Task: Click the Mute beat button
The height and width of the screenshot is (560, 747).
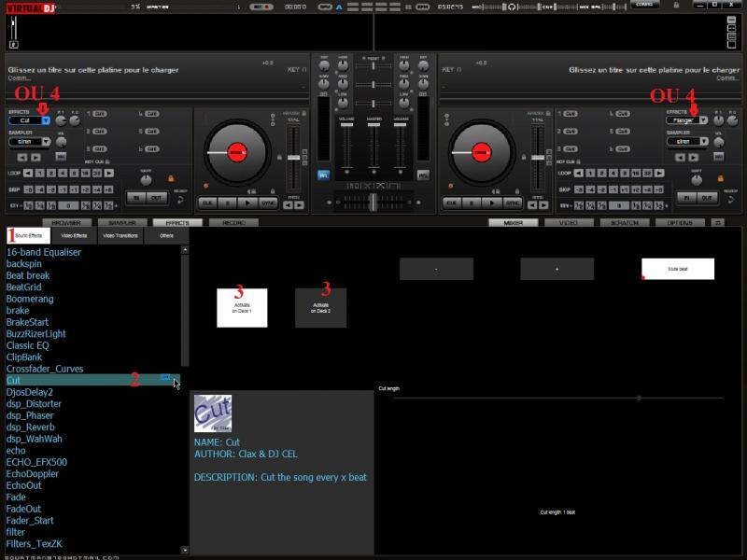Action: (678, 269)
